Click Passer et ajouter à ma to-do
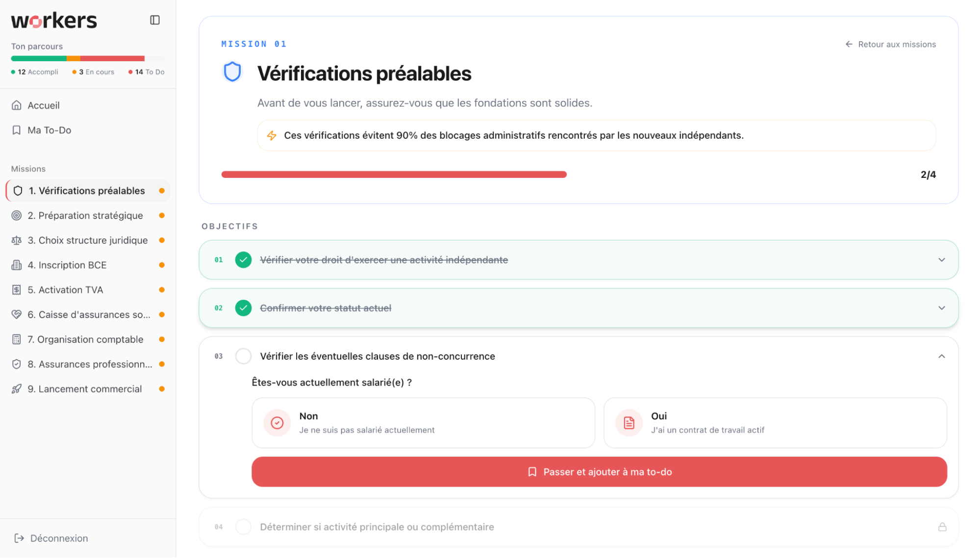980x558 pixels. click(599, 472)
